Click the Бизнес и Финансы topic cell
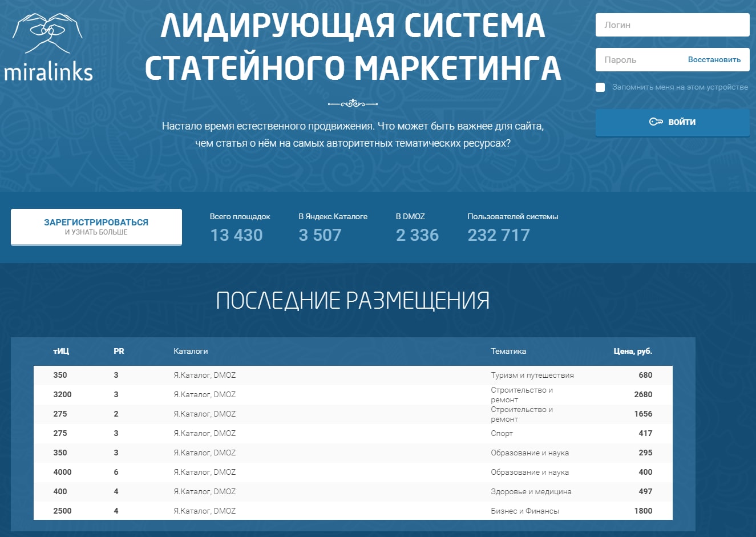The width and height of the screenshot is (756, 537). point(525,511)
